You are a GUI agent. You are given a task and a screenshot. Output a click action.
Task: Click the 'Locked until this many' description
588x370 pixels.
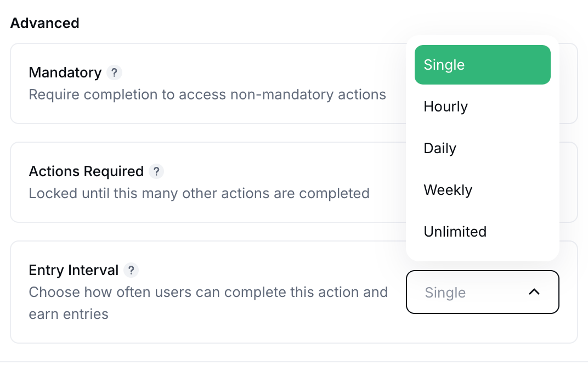coord(199,193)
